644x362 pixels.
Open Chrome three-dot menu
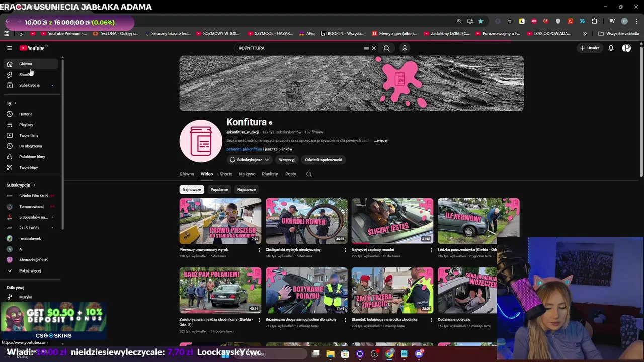[636, 21]
